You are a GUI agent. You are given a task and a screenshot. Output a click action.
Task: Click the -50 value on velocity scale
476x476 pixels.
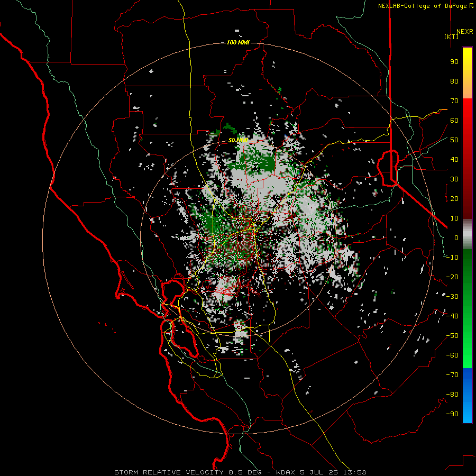(452, 336)
